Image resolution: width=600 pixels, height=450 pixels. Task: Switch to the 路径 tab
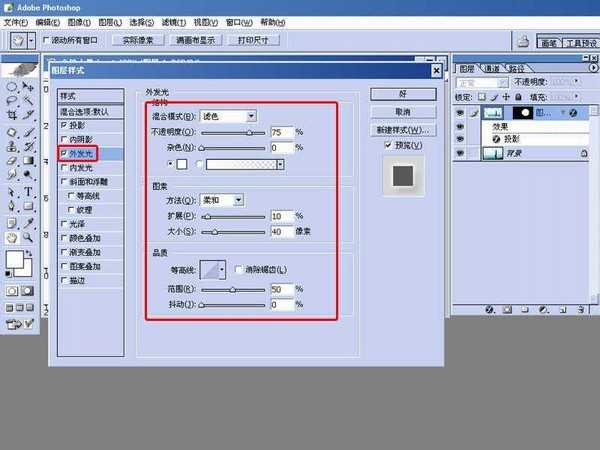[516, 68]
